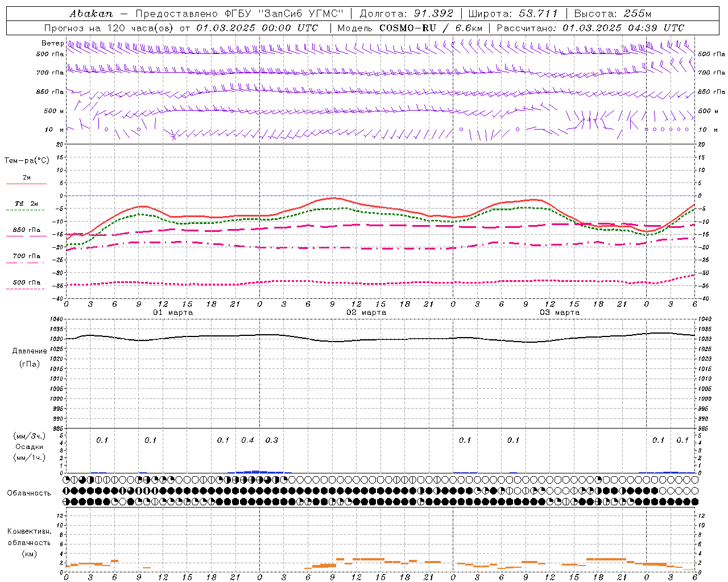The width and height of the screenshot is (728, 582).
Task: Click the "(гПа)" unit under Давление
Action: click(x=30, y=364)
